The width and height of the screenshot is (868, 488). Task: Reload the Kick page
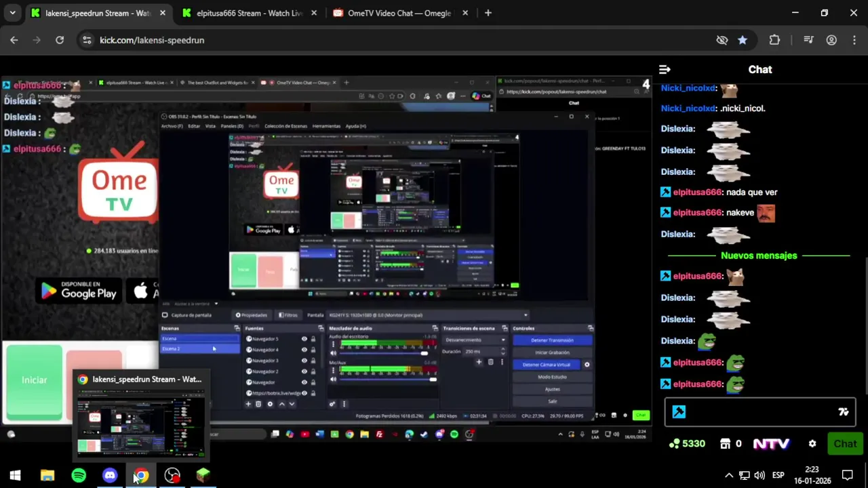pyautogui.click(x=60, y=40)
